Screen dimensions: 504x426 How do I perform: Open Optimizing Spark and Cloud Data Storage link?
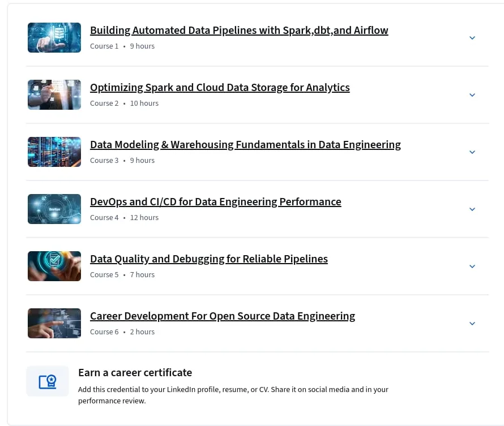tap(220, 88)
